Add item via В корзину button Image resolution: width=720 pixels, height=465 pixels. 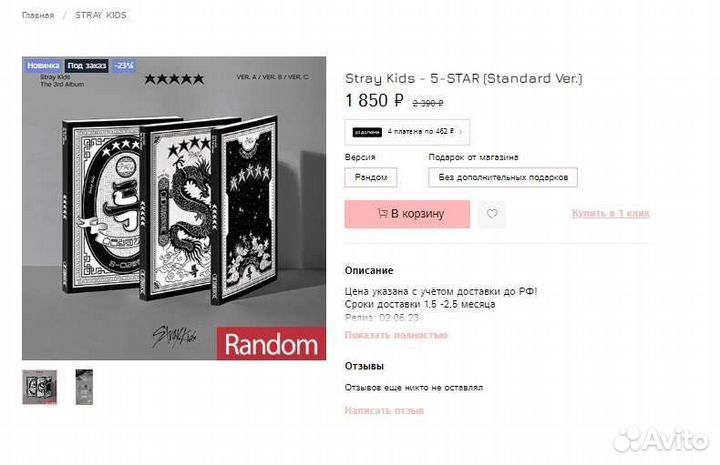(407, 214)
